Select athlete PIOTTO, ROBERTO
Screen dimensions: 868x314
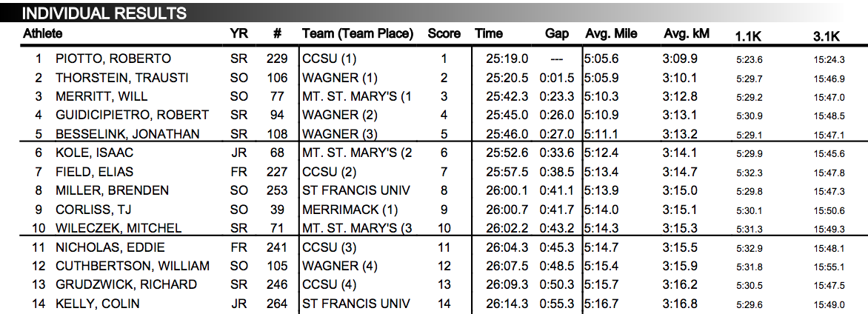(113, 59)
